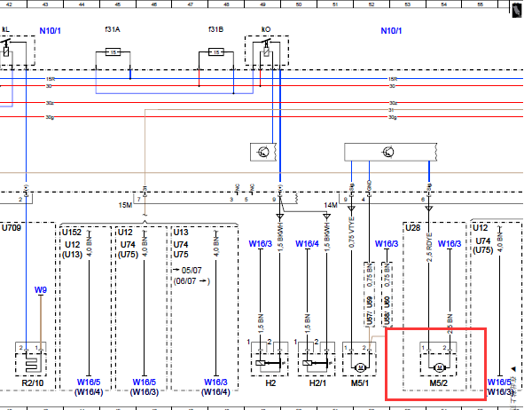Click the N10/1 label beside kL
Screen dimensions: 532x410
[x=51, y=31]
